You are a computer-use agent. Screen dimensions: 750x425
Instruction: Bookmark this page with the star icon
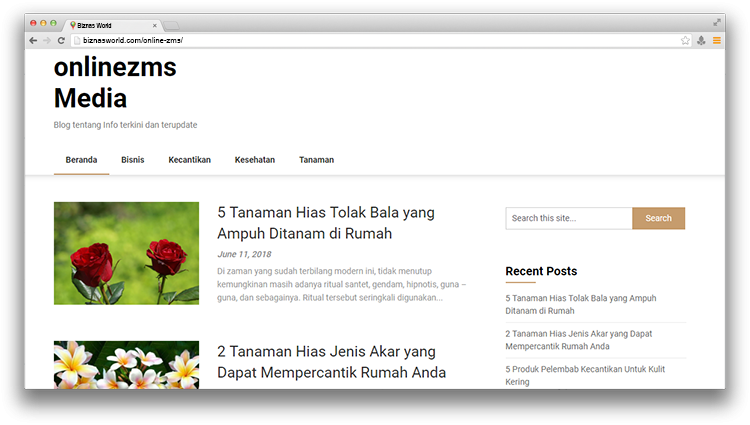click(685, 41)
